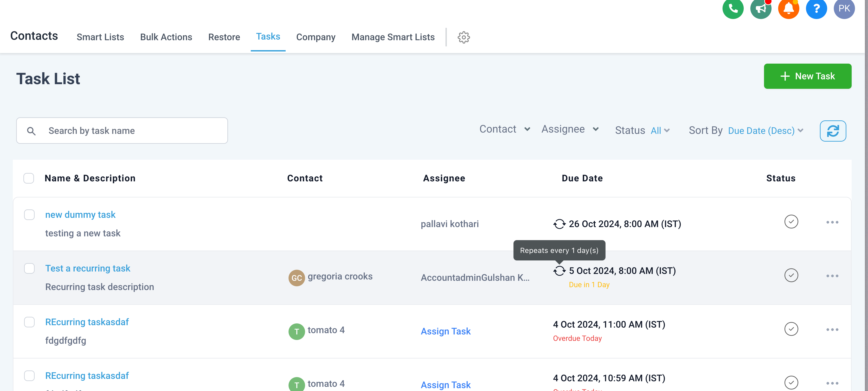The width and height of the screenshot is (868, 391).
Task: Click the GC avatar of gregoria crooks
Action: [296, 278]
